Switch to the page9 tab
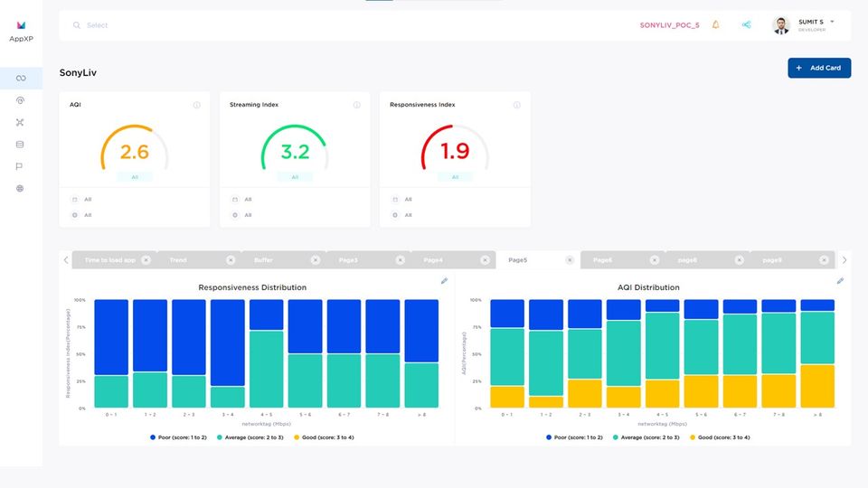868x488 pixels. coord(771,260)
